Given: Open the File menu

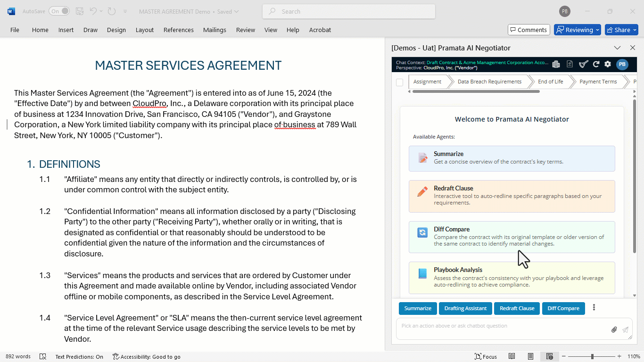Looking at the screenshot, I should pos(15,30).
